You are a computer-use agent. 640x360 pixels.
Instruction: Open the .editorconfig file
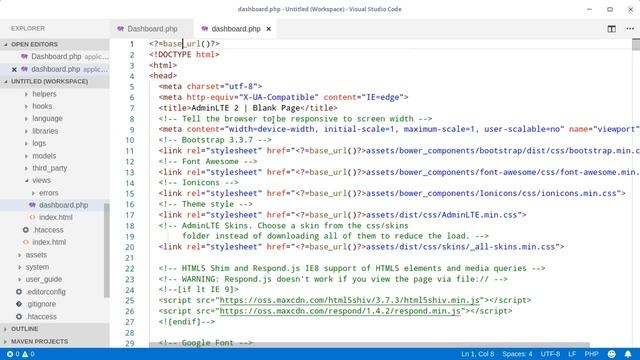pyautogui.click(x=46, y=292)
